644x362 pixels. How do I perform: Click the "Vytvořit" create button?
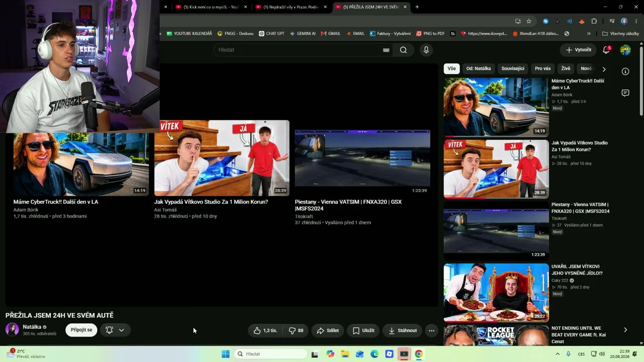(578, 50)
